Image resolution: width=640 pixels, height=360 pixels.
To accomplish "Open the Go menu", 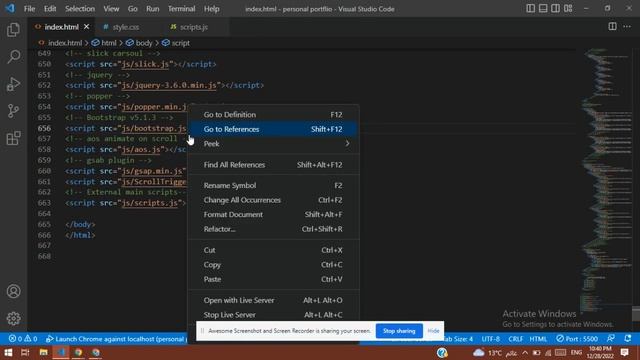I will click(x=133, y=9).
